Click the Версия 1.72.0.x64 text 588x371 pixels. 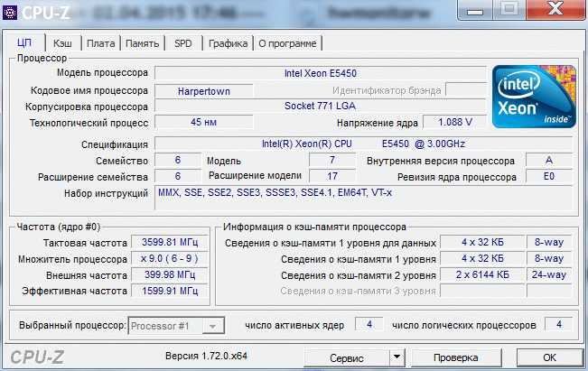point(206,356)
